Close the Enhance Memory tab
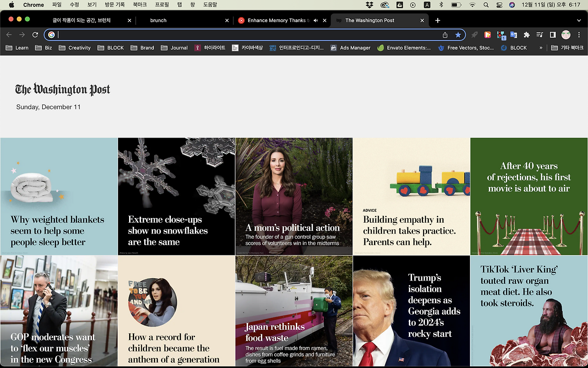 coord(325,21)
